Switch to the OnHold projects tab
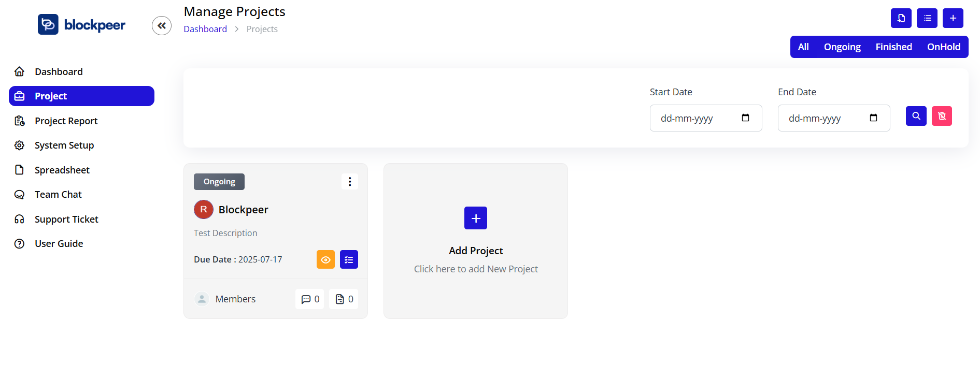Viewport: 980px width, 365px height. click(x=943, y=47)
